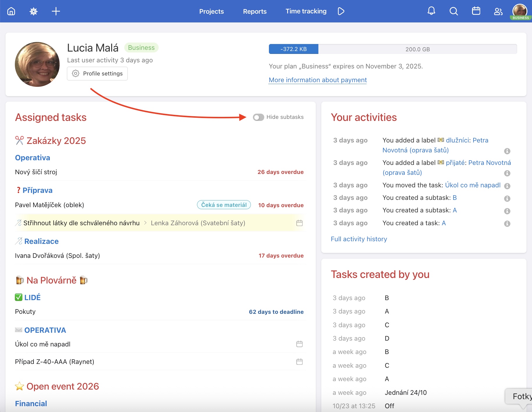Switch to Reports
Viewport: 532px width, 412px height.
pos(255,11)
